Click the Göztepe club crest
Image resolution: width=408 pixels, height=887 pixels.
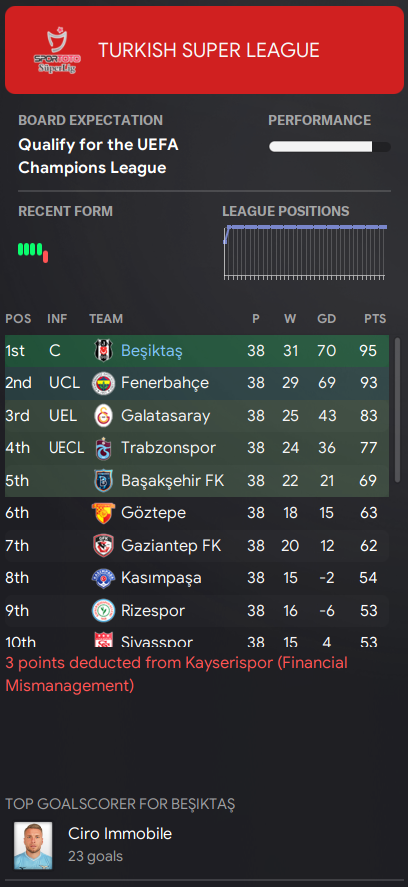pyautogui.click(x=104, y=513)
